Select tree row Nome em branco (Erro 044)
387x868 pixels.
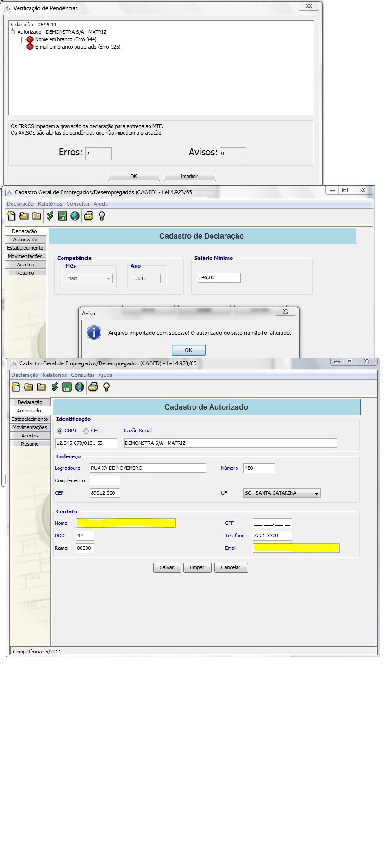click(x=66, y=39)
